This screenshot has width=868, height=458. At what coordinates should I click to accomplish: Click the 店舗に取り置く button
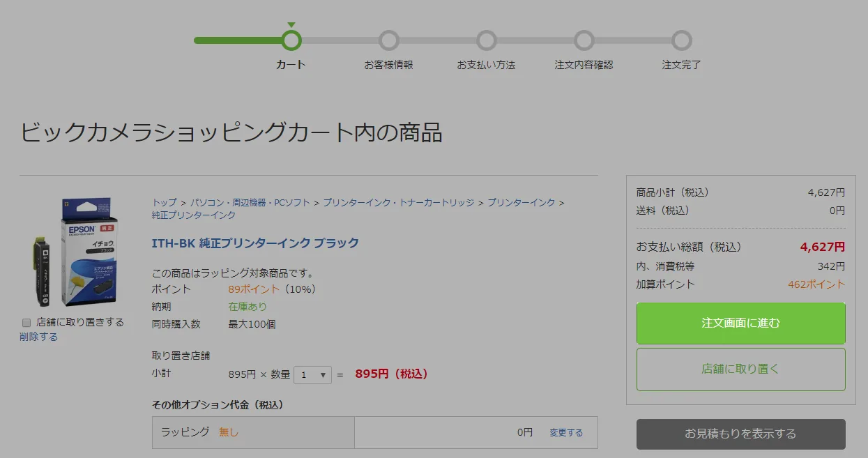click(x=740, y=369)
